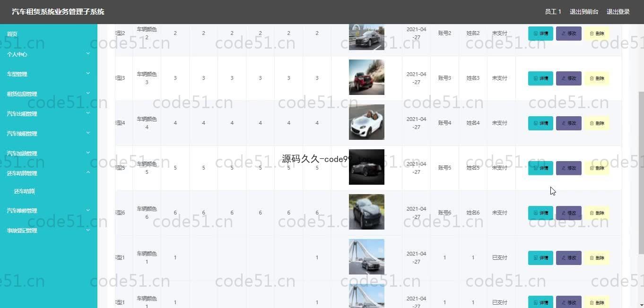
Task: Click the 2021-04-27 date in the 账号5 row
Action: point(416,168)
